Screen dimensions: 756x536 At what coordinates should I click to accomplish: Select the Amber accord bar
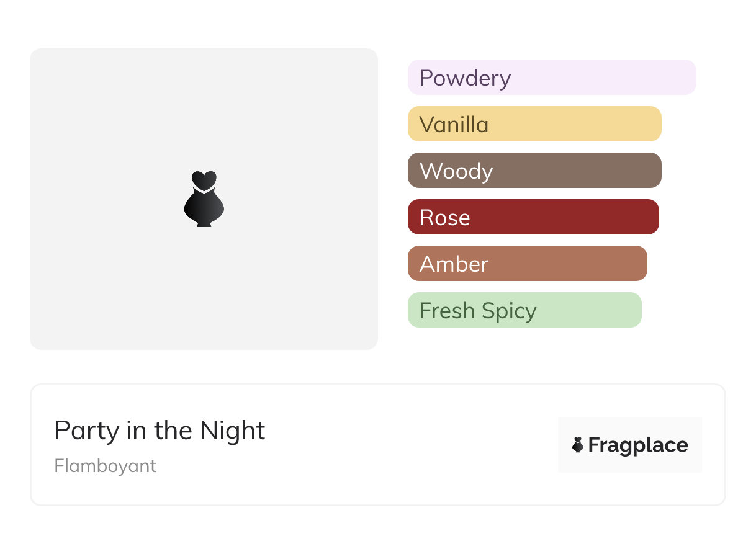tap(528, 264)
